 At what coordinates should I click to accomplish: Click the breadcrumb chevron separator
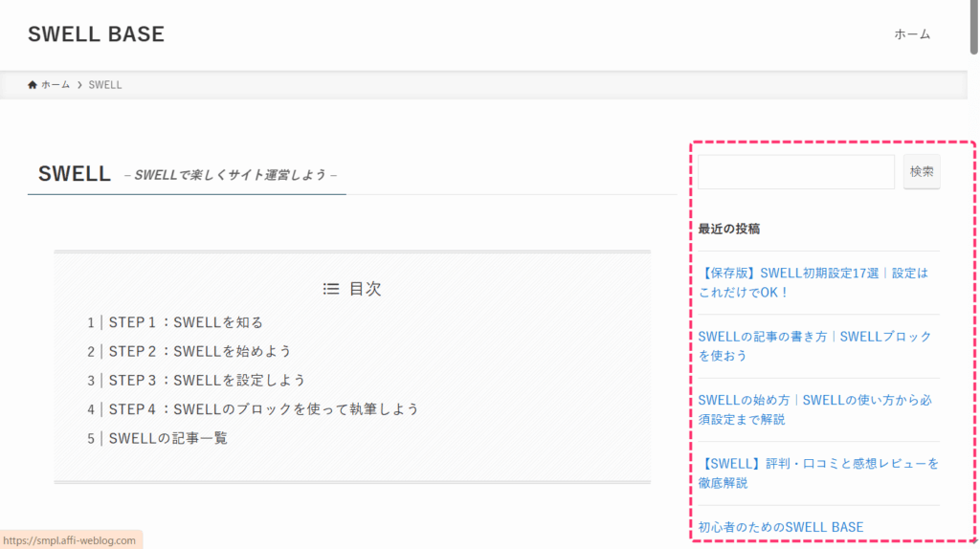click(x=79, y=85)
